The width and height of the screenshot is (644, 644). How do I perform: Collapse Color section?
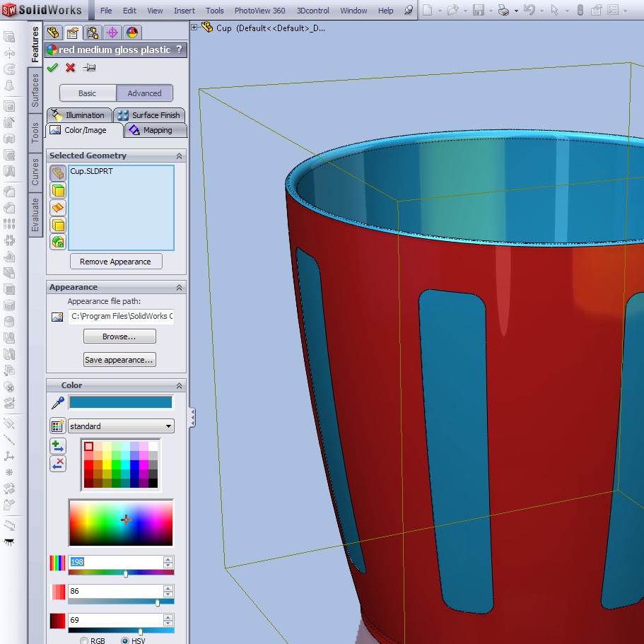click(x=179, y=386)
